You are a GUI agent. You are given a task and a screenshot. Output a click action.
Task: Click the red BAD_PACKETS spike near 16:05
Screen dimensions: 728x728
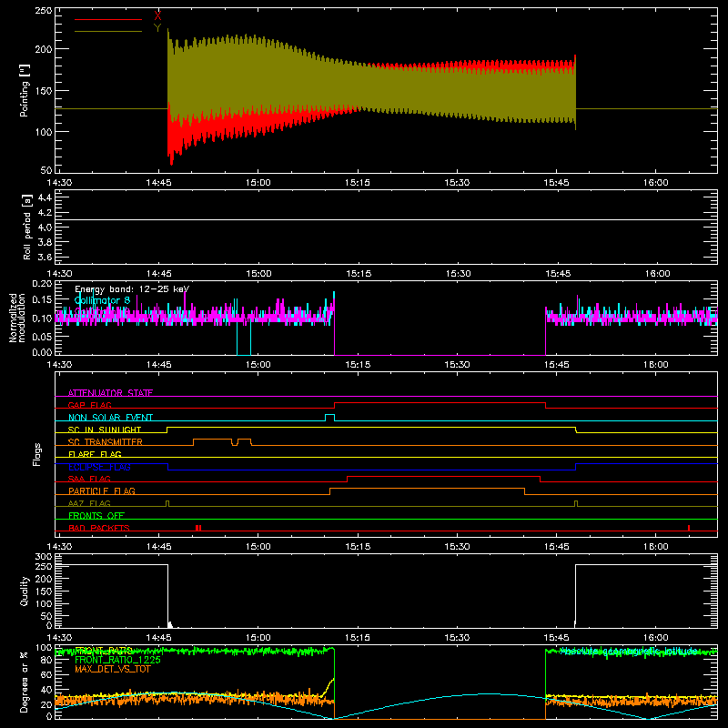tap(689, 528)
